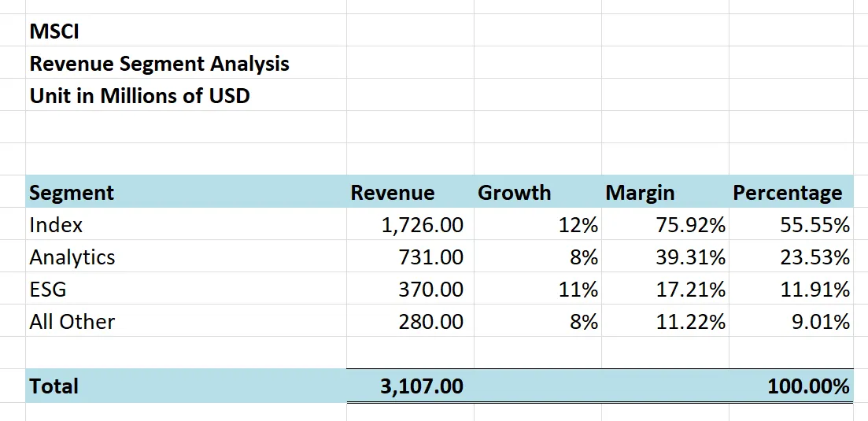Click Index margin value 75.92%

pos(690,225)
